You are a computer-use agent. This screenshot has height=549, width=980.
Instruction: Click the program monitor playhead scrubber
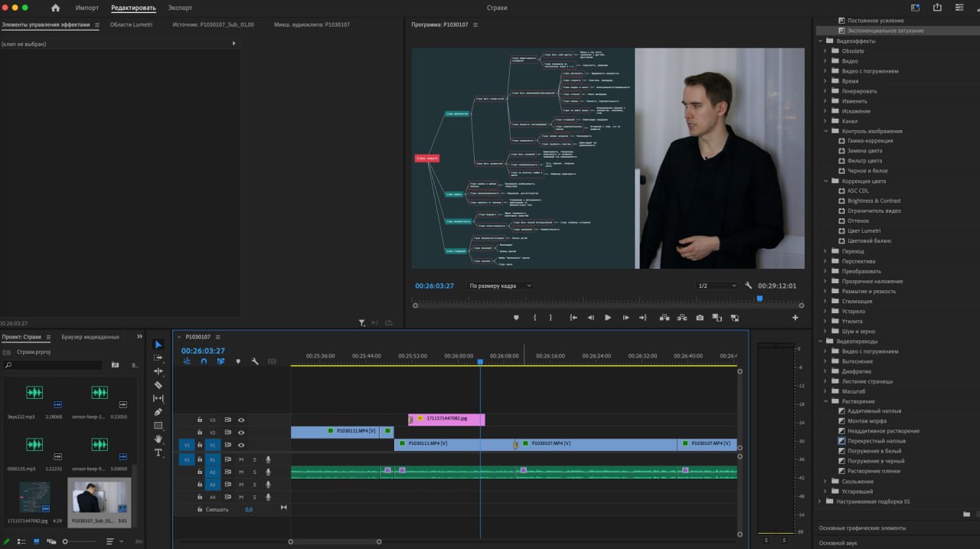click(759, 299)
